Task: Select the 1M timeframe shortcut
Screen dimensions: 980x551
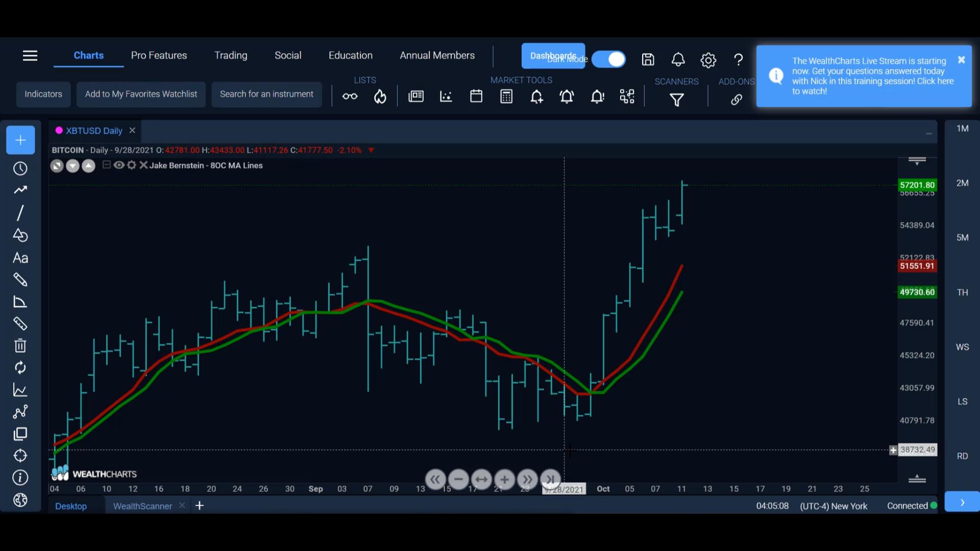Action: click(962, 129)
